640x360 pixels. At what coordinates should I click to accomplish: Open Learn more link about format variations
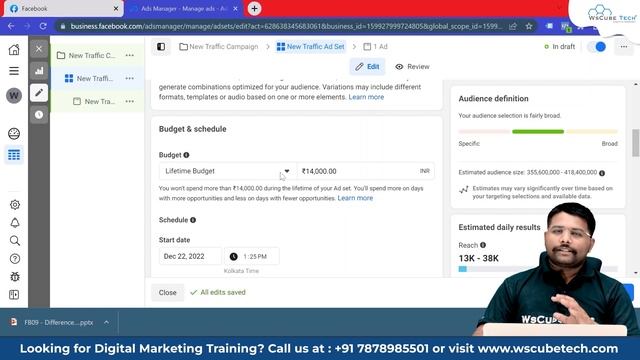click(366, 97)
